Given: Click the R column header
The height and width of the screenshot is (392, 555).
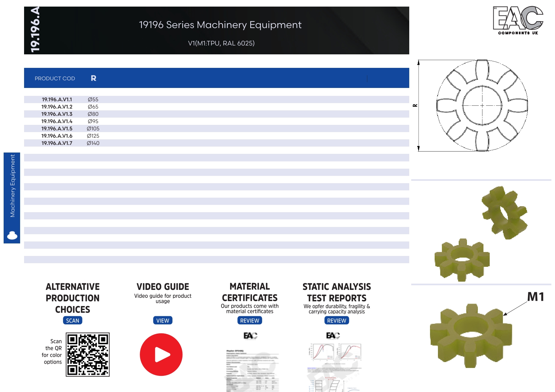Looking at the screenshot, I should pos(94,78).
